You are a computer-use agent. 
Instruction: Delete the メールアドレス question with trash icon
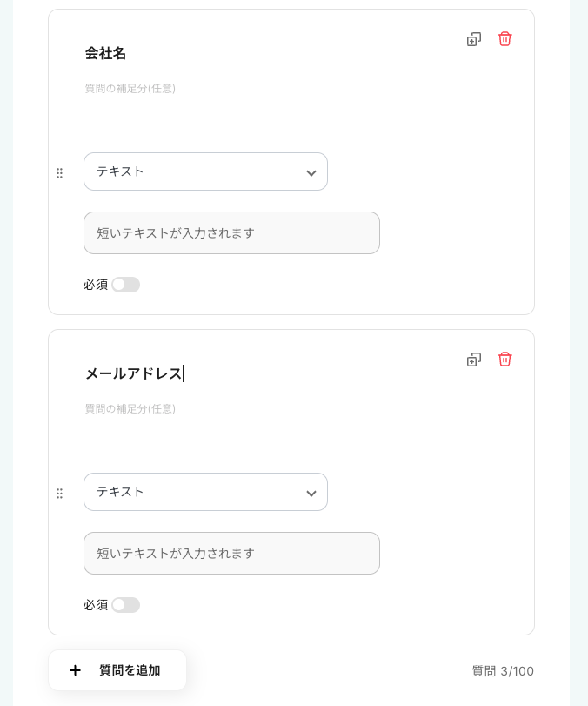[x=504, y=360]
